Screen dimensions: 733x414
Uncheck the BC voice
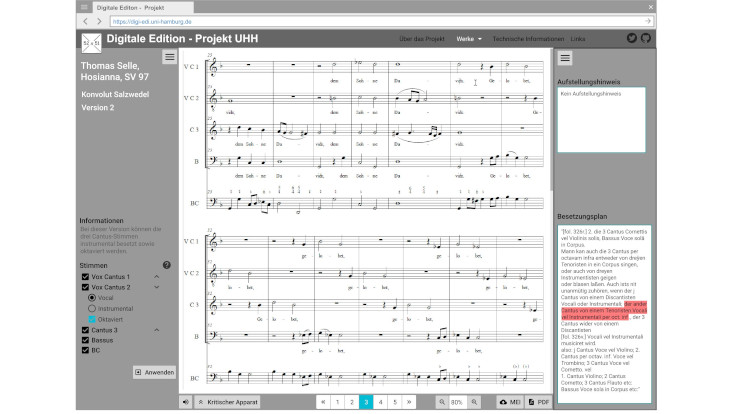tap(85, 350)
